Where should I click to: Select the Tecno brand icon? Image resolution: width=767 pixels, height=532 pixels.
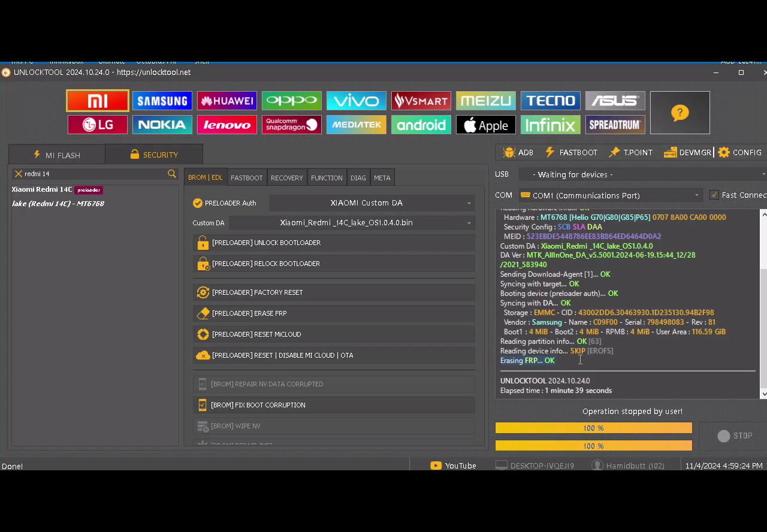551,101
